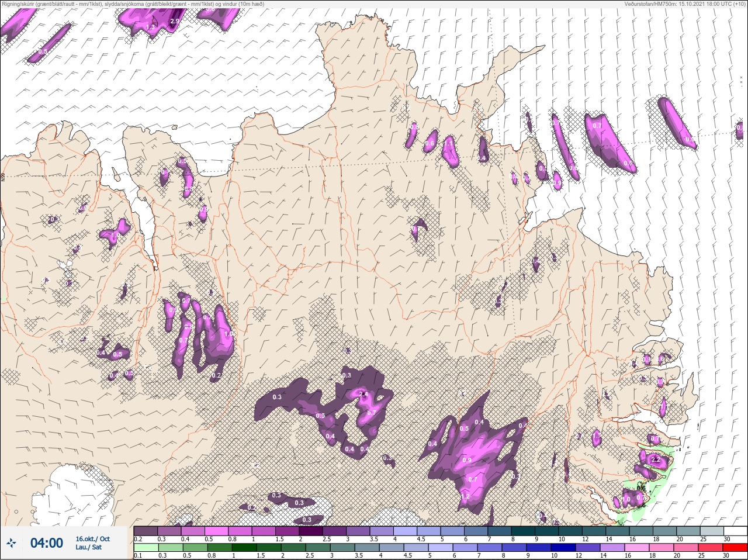Click the wind compass icon beside 04:00
Image resolution: width=748 pixels, height=560 pixels.
11,543
